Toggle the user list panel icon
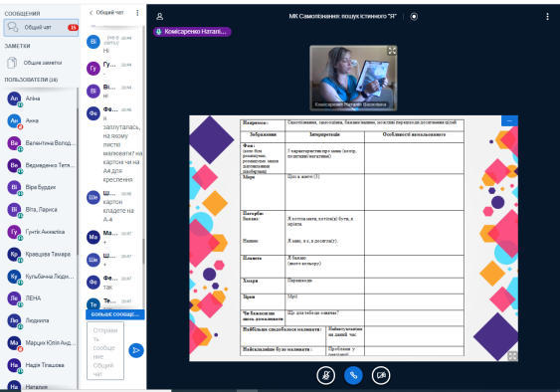The height and width of the screenshot is (392, 560). tap(159, 17)
